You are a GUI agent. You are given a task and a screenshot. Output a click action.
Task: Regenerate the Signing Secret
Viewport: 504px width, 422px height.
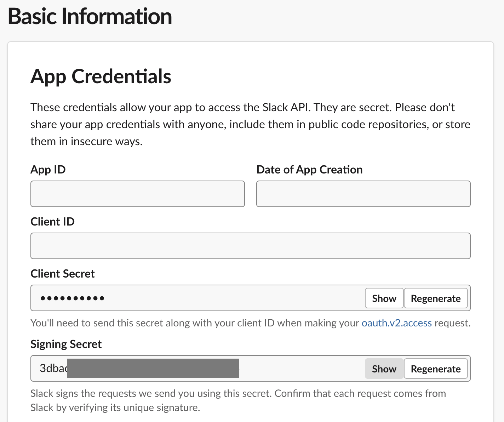[435, 369]
